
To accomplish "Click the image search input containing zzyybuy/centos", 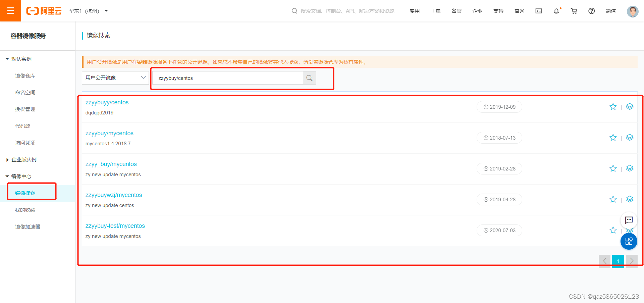I will (x=227, y=78).
